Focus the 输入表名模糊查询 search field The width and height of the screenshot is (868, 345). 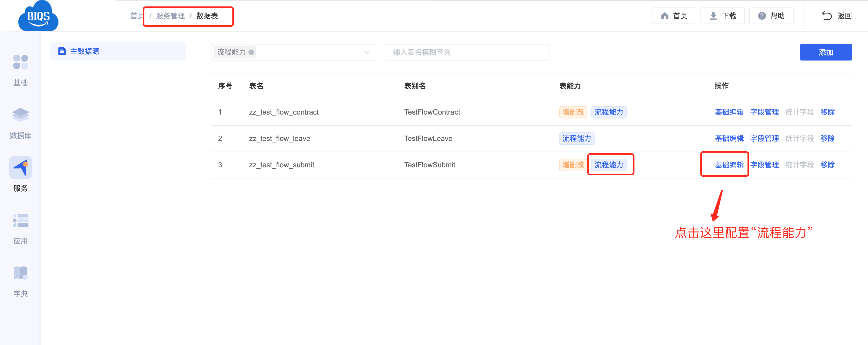click(467, 52)
